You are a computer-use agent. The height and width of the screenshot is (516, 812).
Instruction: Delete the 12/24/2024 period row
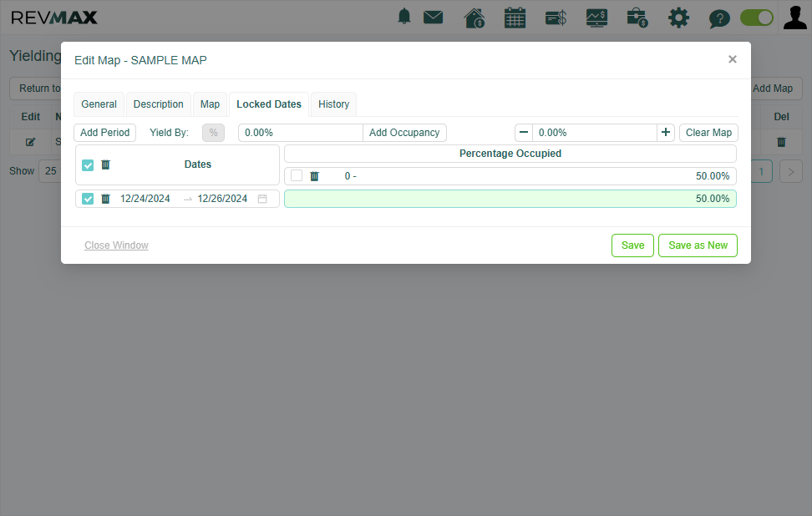coord(105,199)
